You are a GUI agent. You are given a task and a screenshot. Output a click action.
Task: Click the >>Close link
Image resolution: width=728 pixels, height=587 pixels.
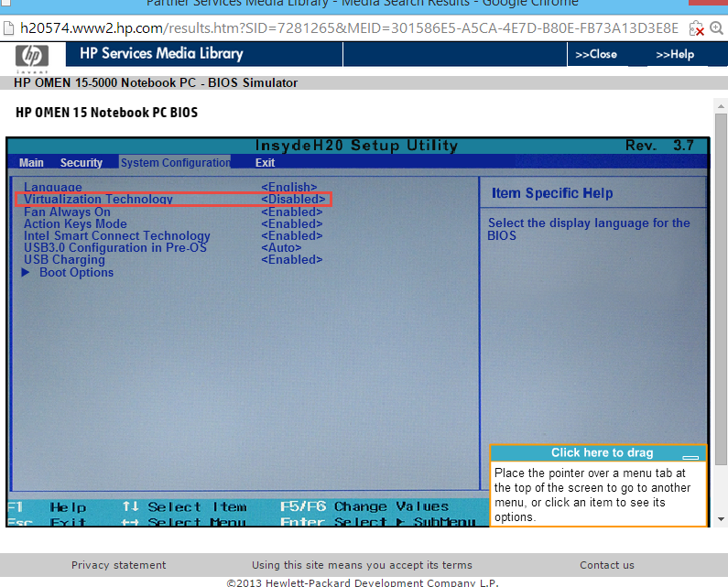pos(596,54)
